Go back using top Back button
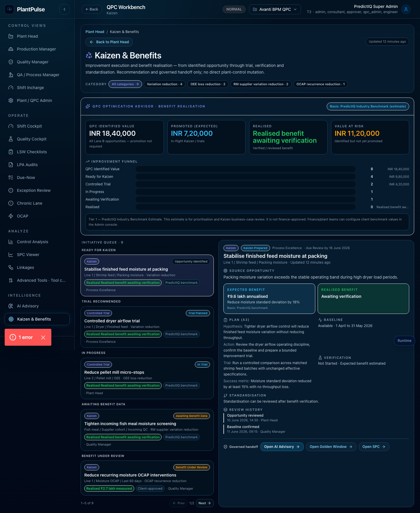This screenshot has width=420, height=513. [92, 9]
